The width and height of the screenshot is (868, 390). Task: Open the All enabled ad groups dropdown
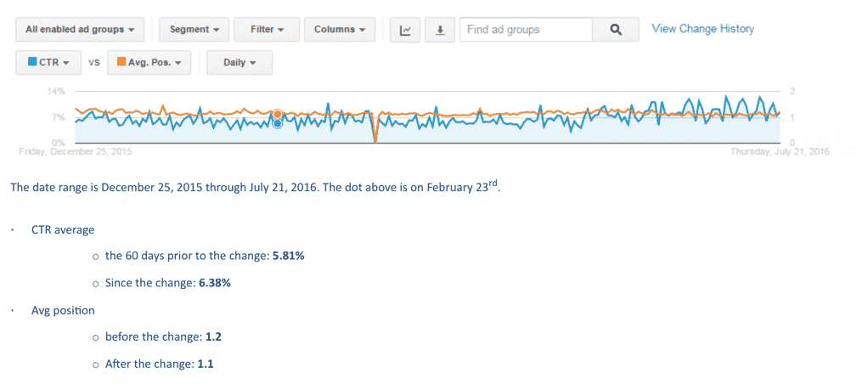click(81, 30)
